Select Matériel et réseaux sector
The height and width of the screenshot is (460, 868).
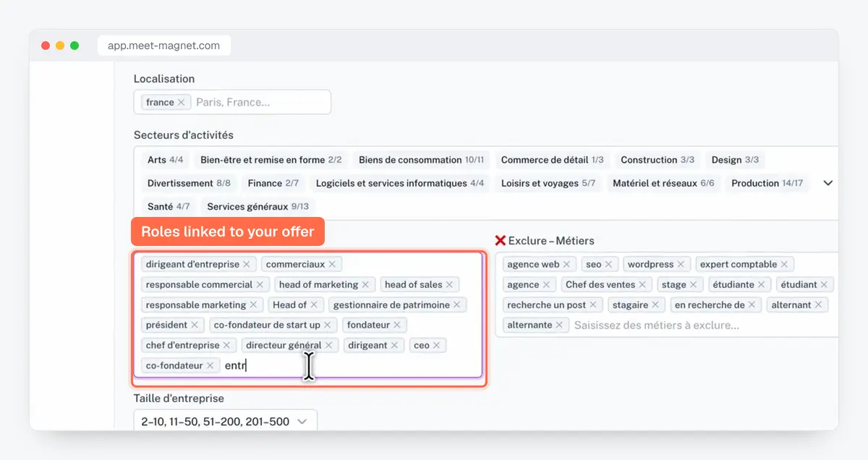(x=663, y=183)
